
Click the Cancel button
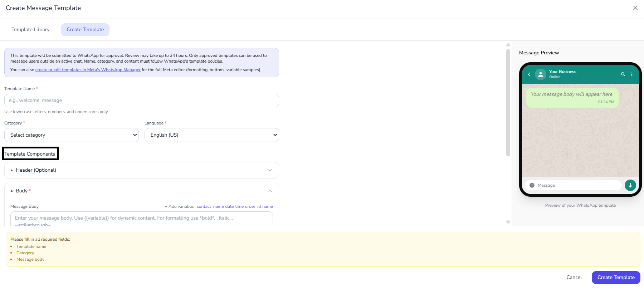click(x=574, y=278)
